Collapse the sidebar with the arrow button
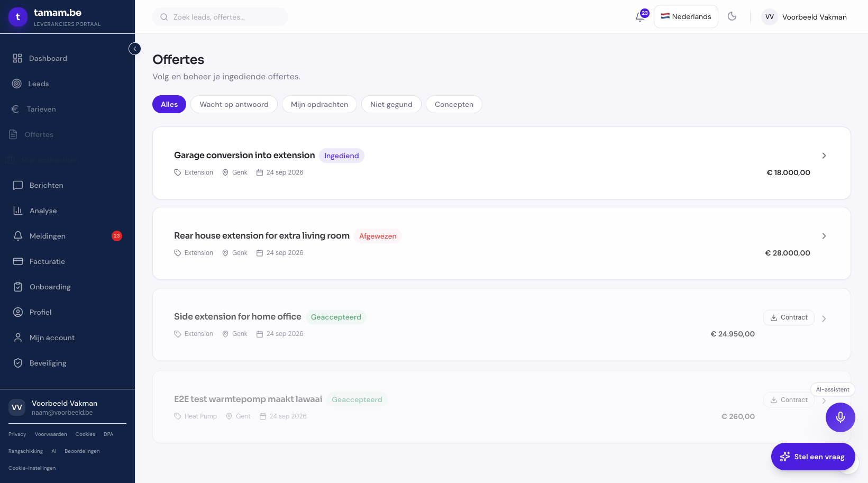The image size is (868, 483). tap(135, 49)
